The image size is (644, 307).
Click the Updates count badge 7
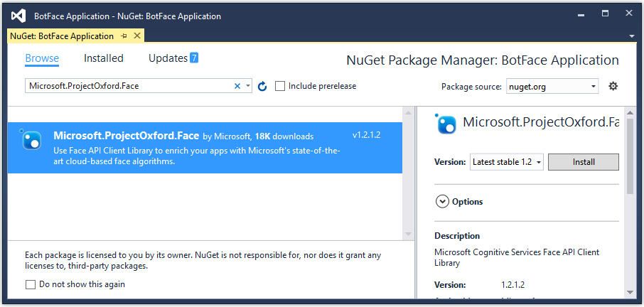pos(194,58)
